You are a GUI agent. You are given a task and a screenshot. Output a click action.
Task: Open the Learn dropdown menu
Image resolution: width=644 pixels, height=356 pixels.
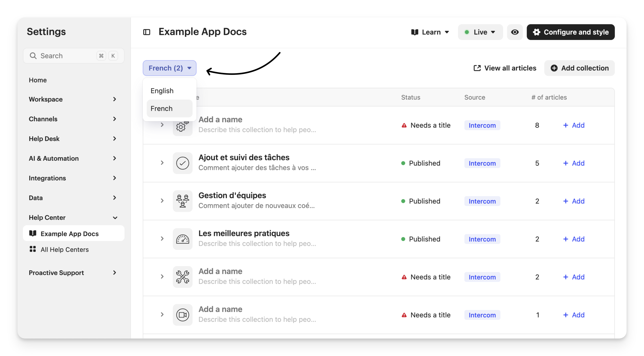click(430, 32)
